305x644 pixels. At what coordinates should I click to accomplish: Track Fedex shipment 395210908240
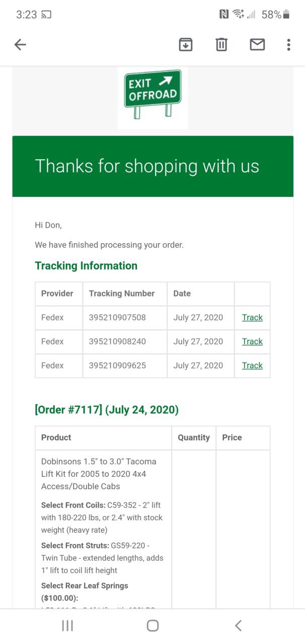[252, 341]
